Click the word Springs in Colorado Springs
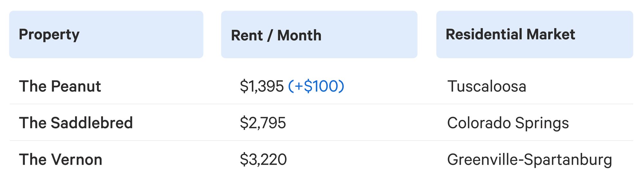Viewport: 644px width, 181px height. 542,124
